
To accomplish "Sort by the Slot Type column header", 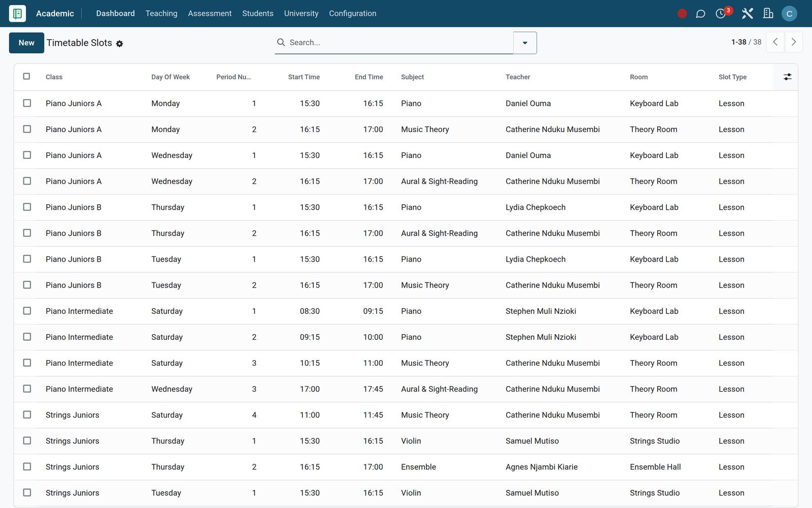I will (732, 77).
